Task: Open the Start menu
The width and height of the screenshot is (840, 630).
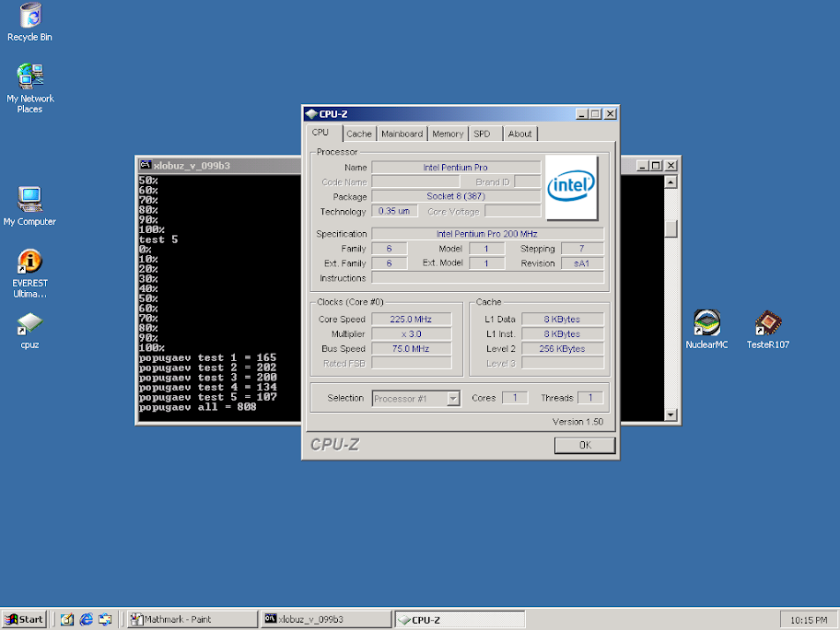Action: click(25, 619)
